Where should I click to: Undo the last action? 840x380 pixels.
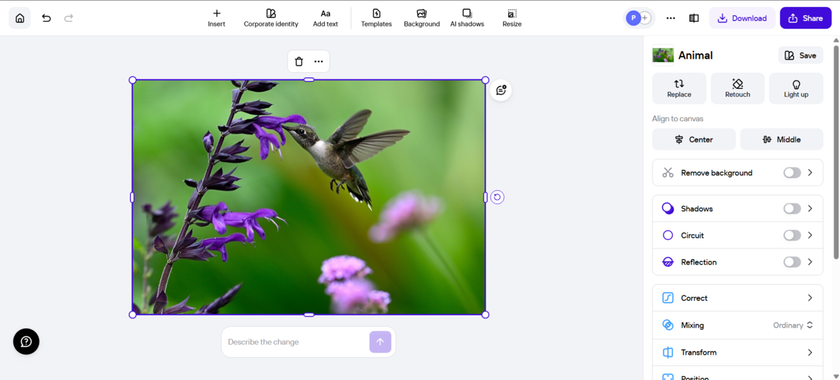coord(47,18)
